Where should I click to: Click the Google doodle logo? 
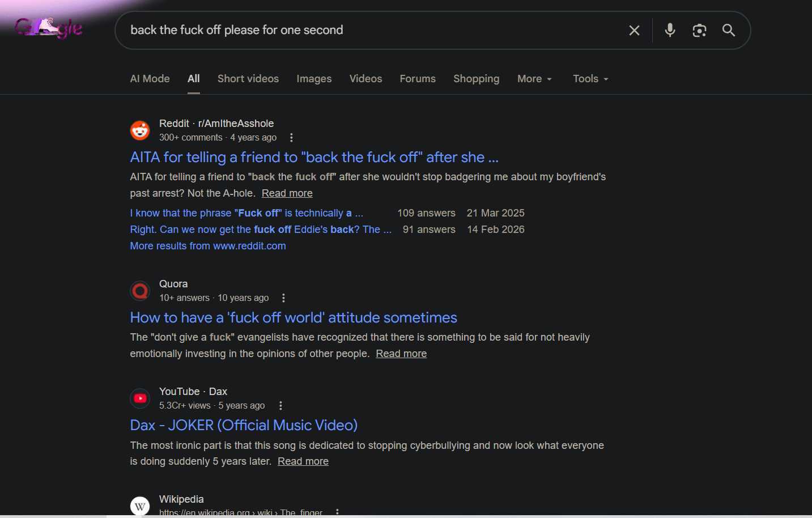(49, 28)
